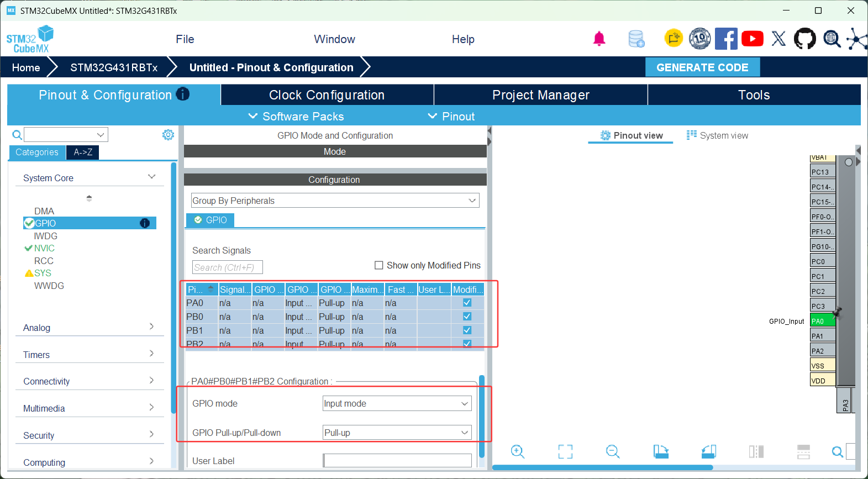Open the Facebook icon link

726,39
